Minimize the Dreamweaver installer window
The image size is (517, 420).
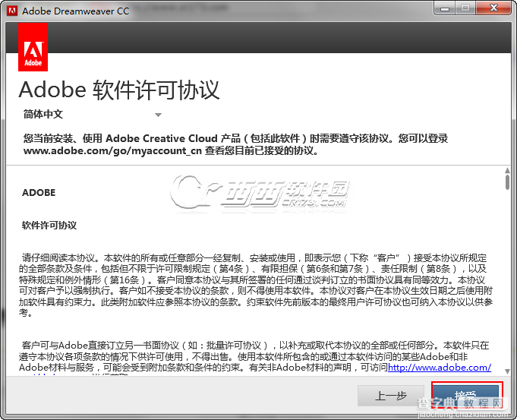click(x=445, y=8)
